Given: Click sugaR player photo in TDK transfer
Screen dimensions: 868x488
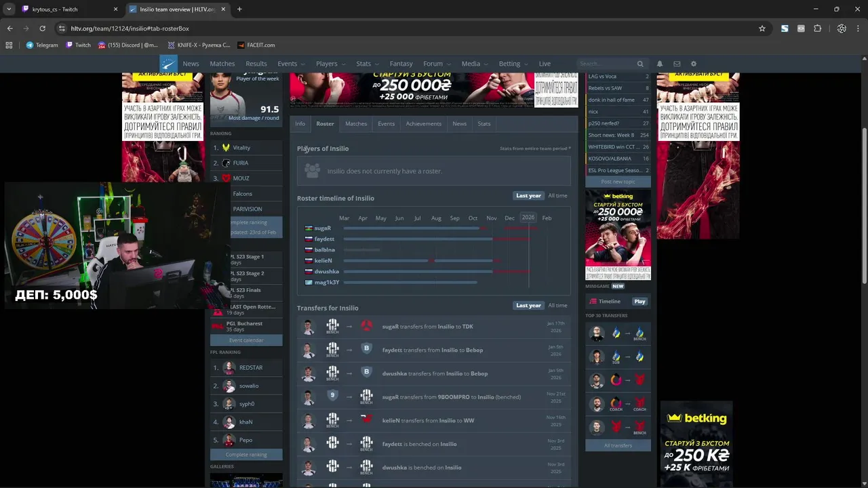Looking at the screenshot, I should click(309, 327).
